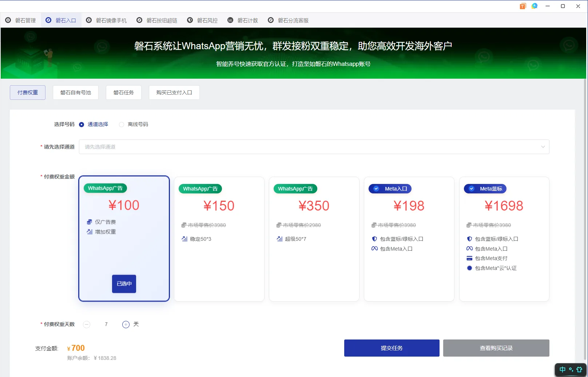The height and width of the screenshot is (377, 588).
Task: Open the orange TIM icon in title bar
Action: [x=523, y=6]
